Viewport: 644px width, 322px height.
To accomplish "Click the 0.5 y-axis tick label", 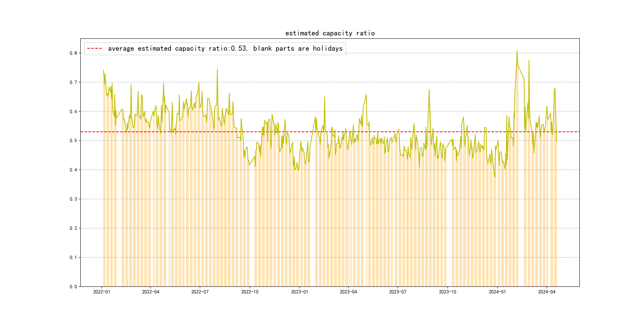I will point(73,141).
